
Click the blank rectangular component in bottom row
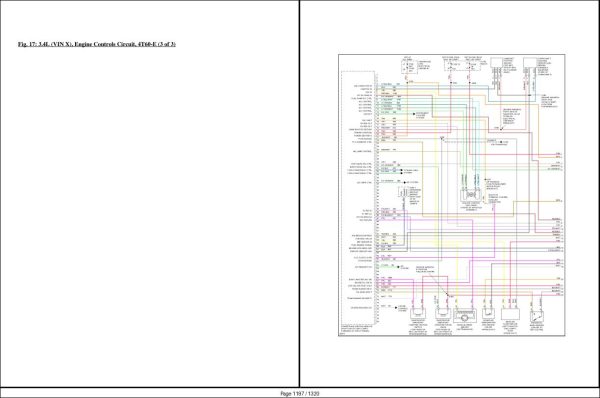(x=510, y=314)
